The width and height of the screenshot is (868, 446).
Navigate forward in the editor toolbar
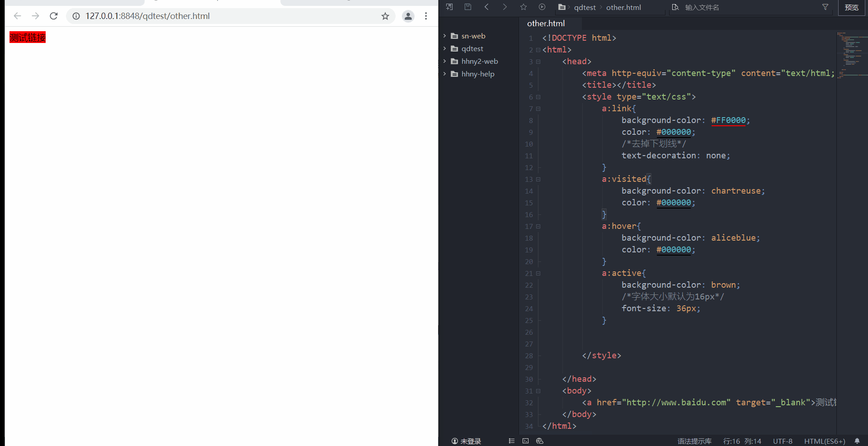[x=505, y=7]
